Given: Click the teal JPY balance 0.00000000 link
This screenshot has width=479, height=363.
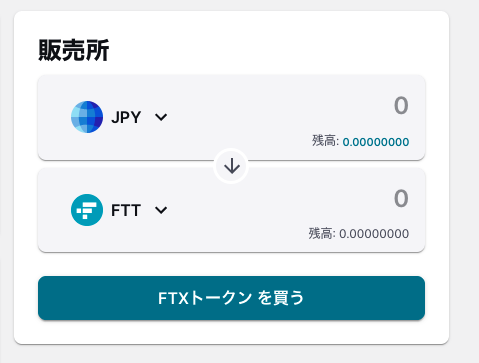Looking at the screenshot, I should 376,142.
